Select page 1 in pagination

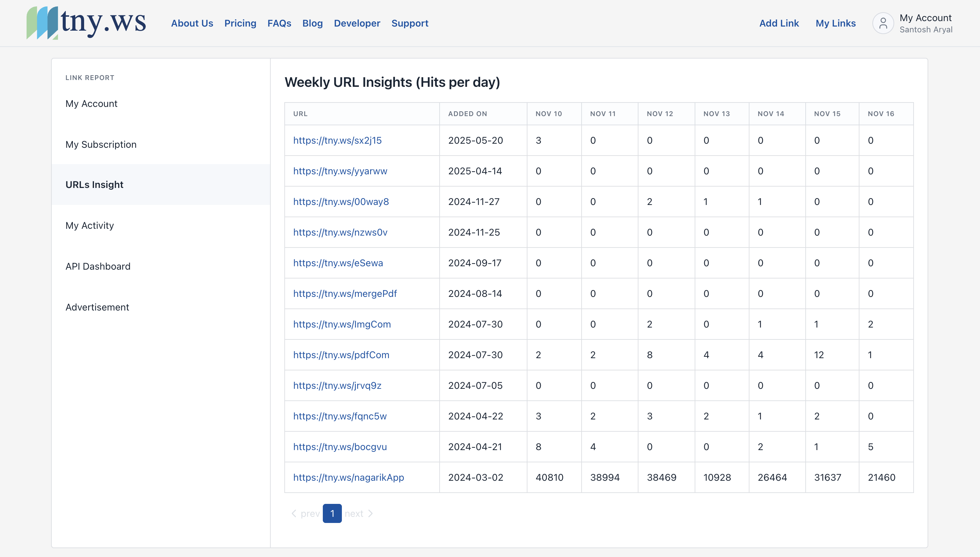[332, 513]
